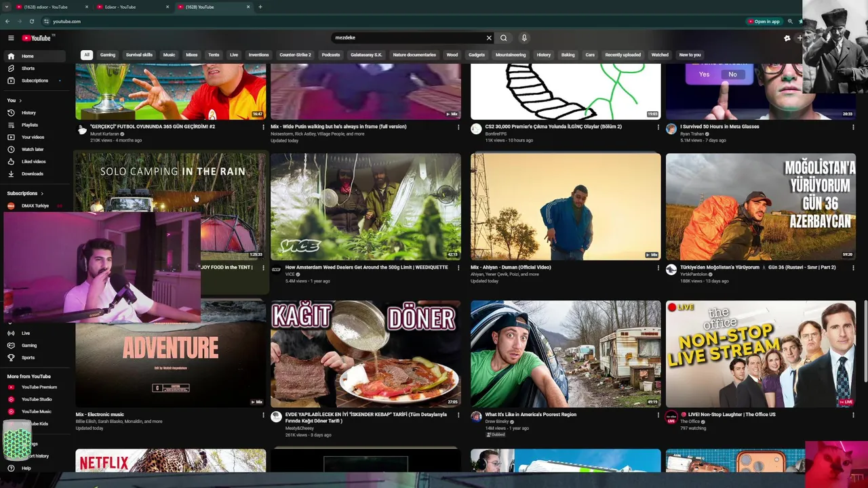This screenshot has height=488, width=868.
Task: Open options menu for Amsterdam Weed Dealers video
Action: click(x=458, y=268)
